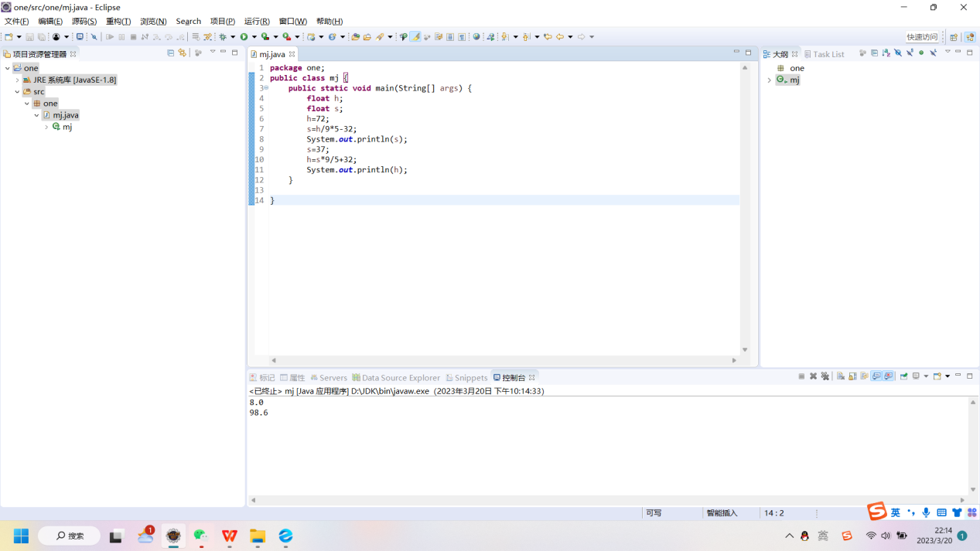Viewport: 980px width, 551px height.
Task: Collapse the 'one' project node
Action: 8,68
